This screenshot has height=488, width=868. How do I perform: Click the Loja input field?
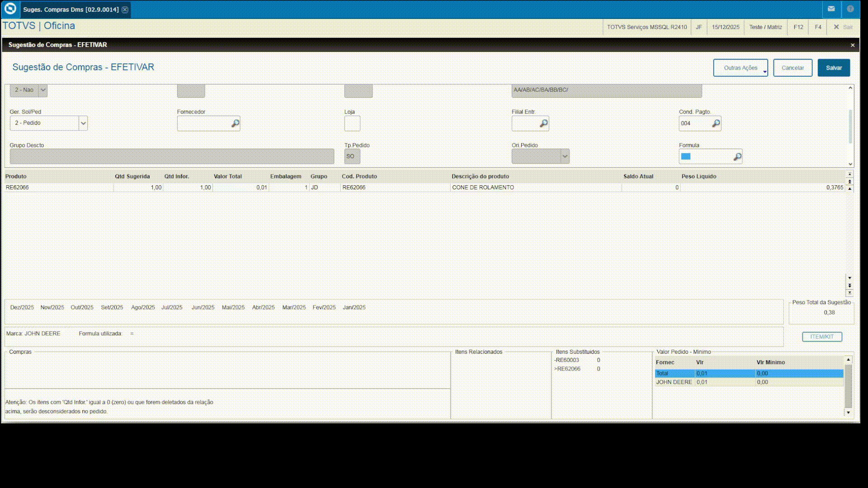[x=352, y=123]
